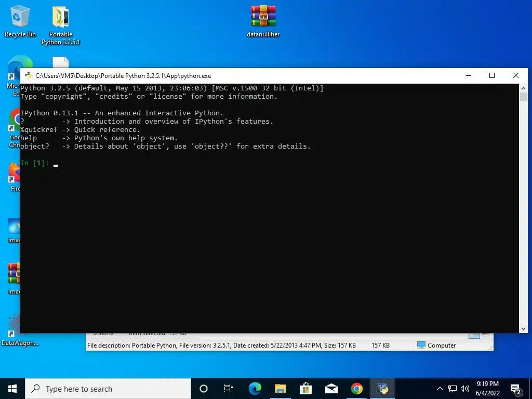This screenshot has height=399, width=532.
Task: Open Task View from taskbar
Action: click(229, 389)
